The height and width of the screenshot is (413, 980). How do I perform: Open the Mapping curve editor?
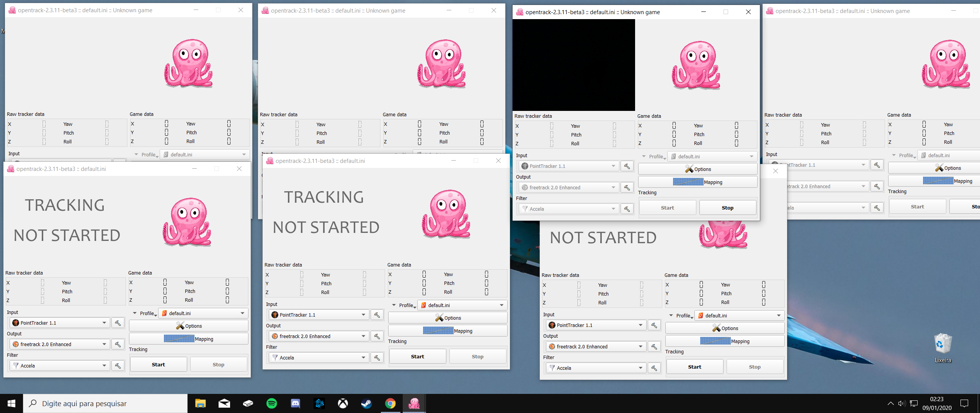click(x=188, y=338)
